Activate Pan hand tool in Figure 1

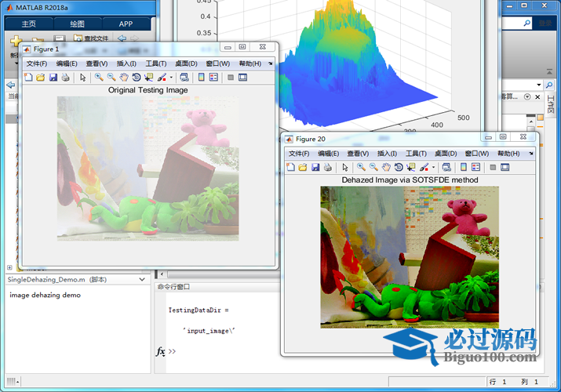[x=124, y=77]
